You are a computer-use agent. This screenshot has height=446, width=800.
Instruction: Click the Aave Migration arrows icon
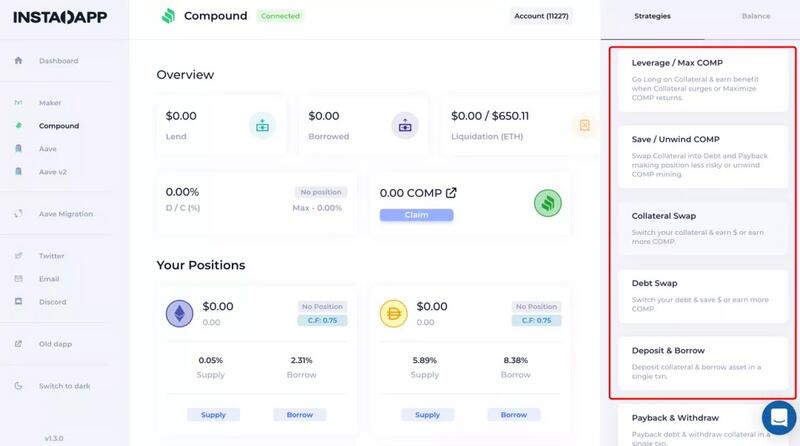(x=18, y=214)
